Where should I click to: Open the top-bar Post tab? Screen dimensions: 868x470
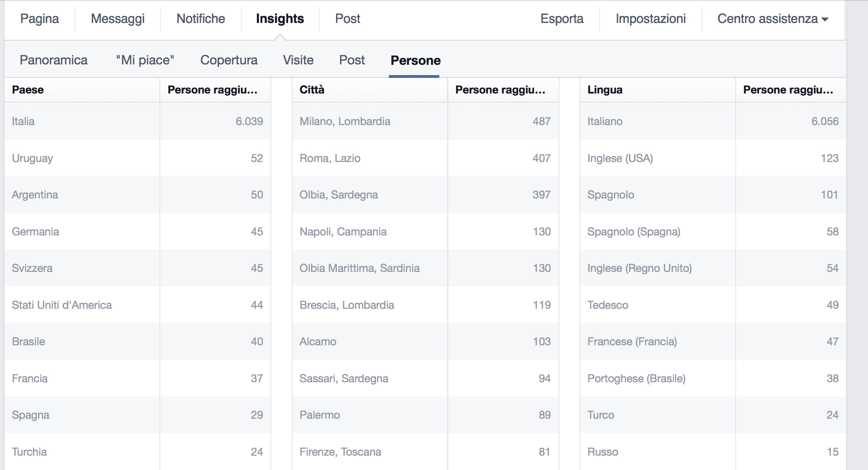point(348,19)
